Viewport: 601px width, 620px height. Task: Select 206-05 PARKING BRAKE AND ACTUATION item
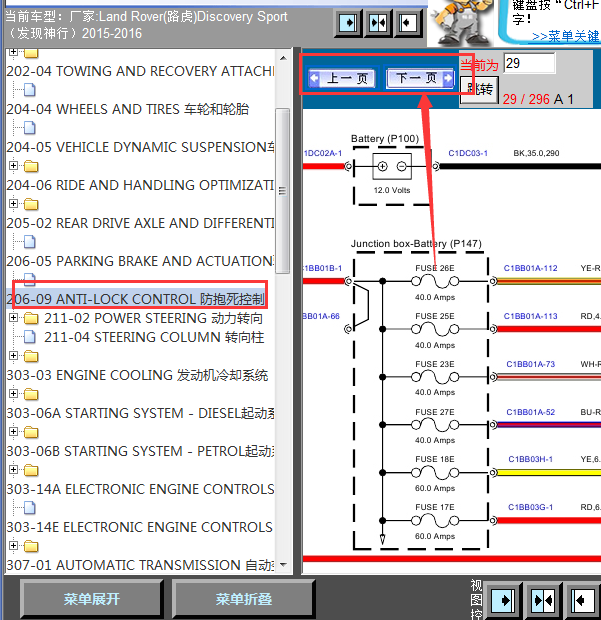(140, 261)
